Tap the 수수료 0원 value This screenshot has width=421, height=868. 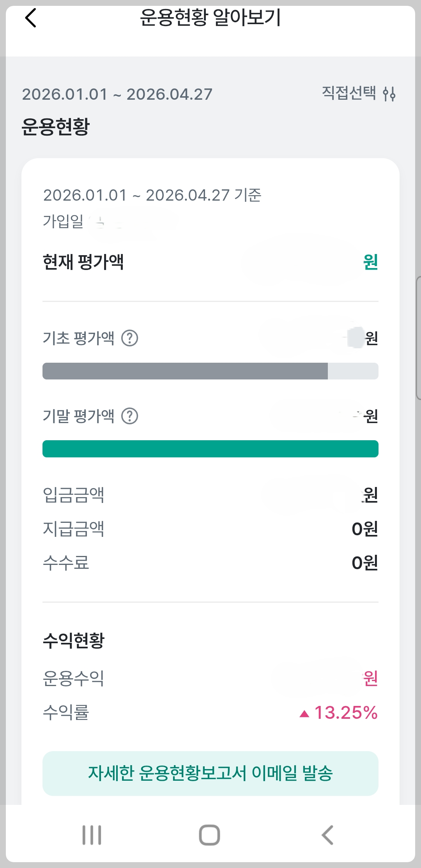(365, 563)
